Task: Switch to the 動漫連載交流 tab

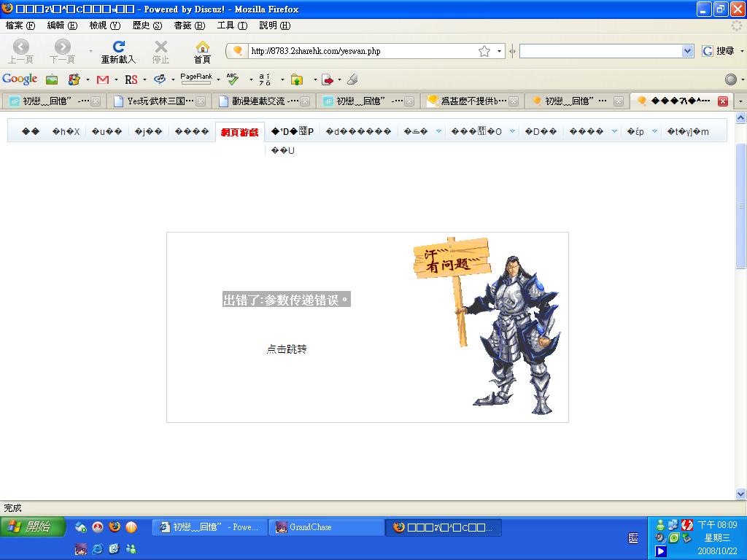Action: click(x=263, y=101)
